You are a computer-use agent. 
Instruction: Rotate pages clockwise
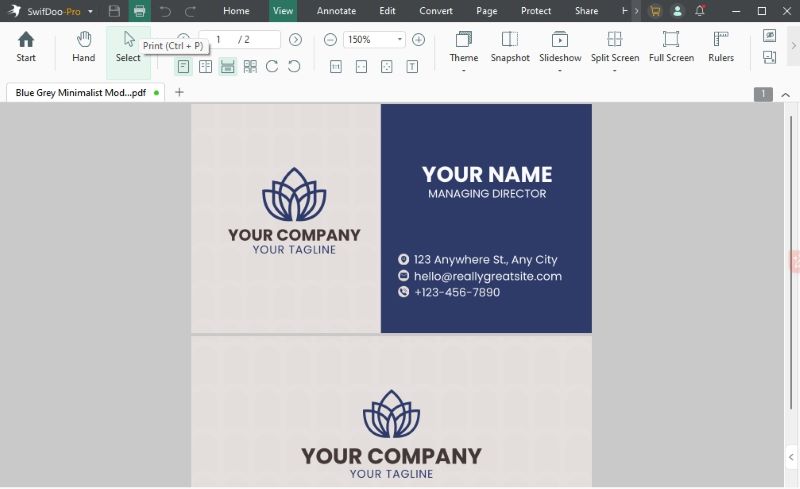271,66
